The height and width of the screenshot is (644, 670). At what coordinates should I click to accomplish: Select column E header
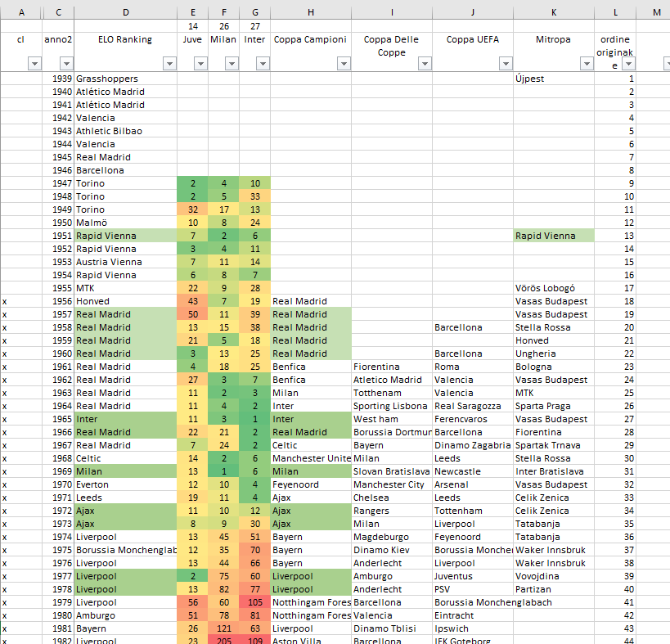click(x=193, y=13)
